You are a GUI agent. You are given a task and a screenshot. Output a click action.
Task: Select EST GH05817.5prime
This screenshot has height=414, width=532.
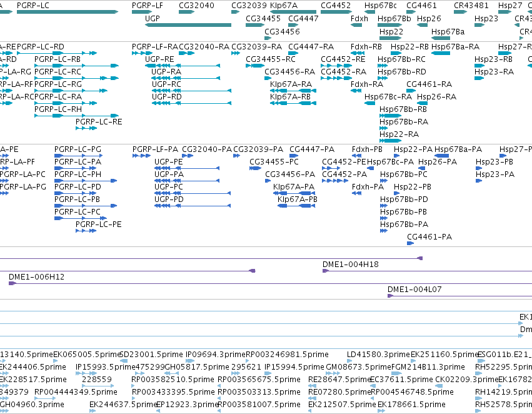197,367
